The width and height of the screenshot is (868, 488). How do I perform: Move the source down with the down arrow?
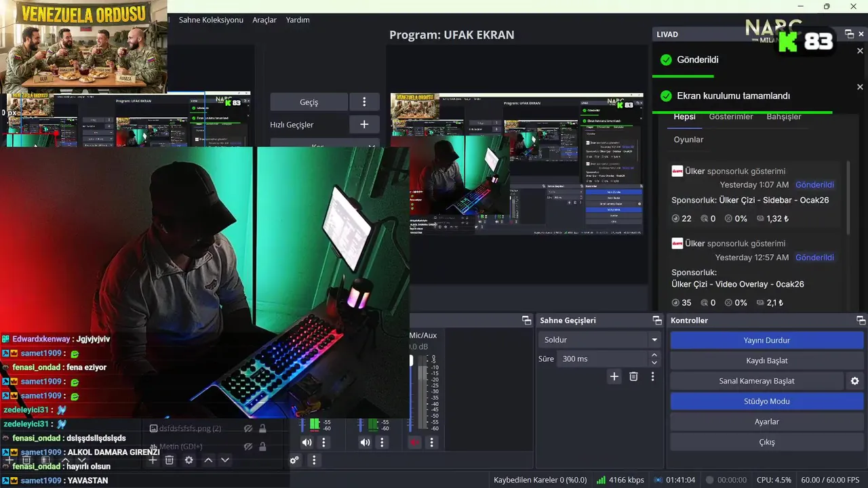click(225, 460)
